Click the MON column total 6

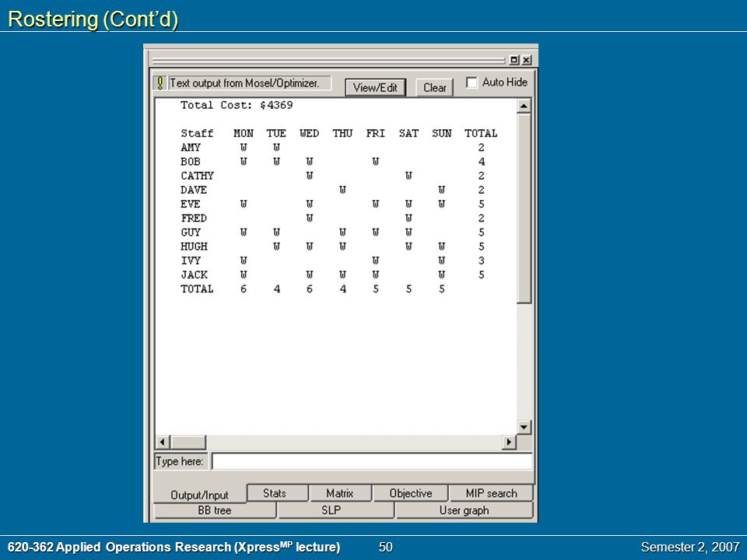pos(244,289)
